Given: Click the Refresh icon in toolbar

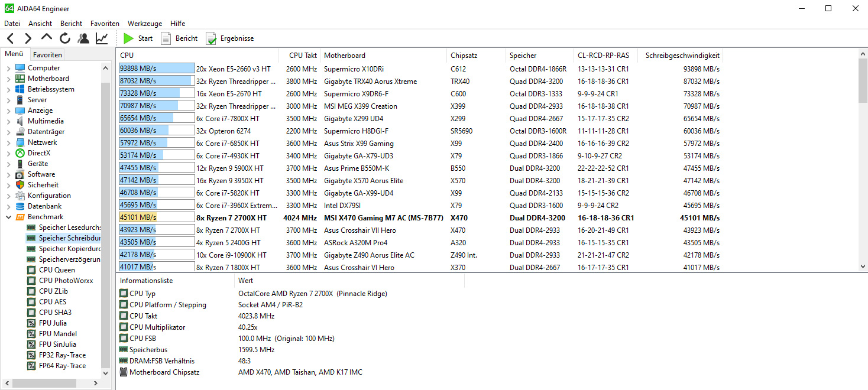Looking at the screenshot, I should tap(65, 38).
